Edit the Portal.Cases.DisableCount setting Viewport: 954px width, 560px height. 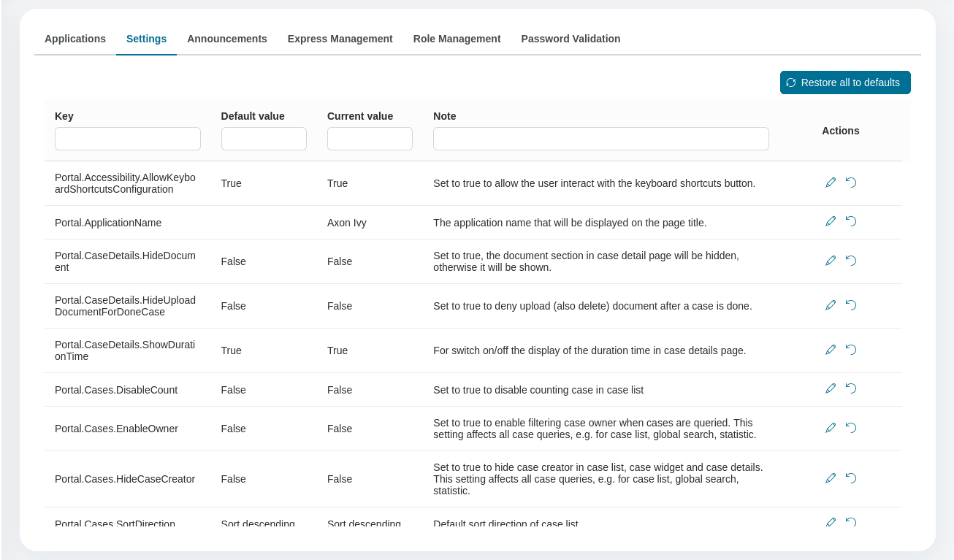(831, 388)
